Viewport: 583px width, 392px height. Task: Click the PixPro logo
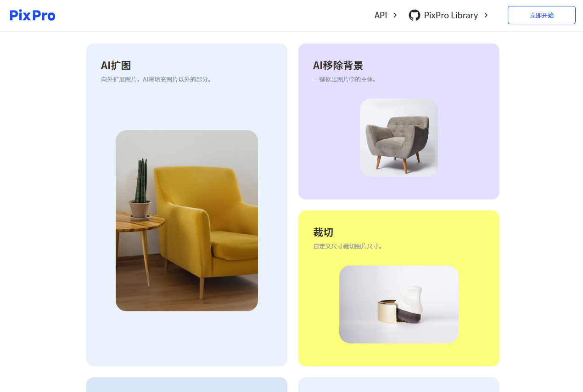pos(33,16)
